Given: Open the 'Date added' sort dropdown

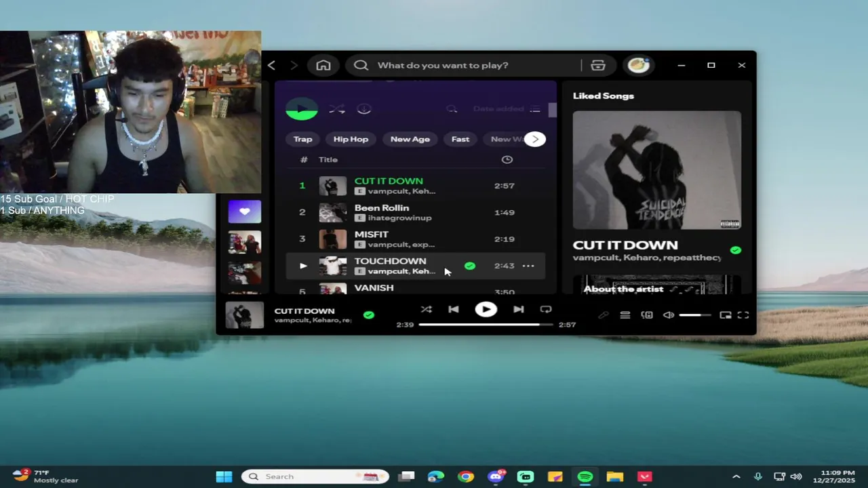Looking at the screenshot, I should pos(506,109).
